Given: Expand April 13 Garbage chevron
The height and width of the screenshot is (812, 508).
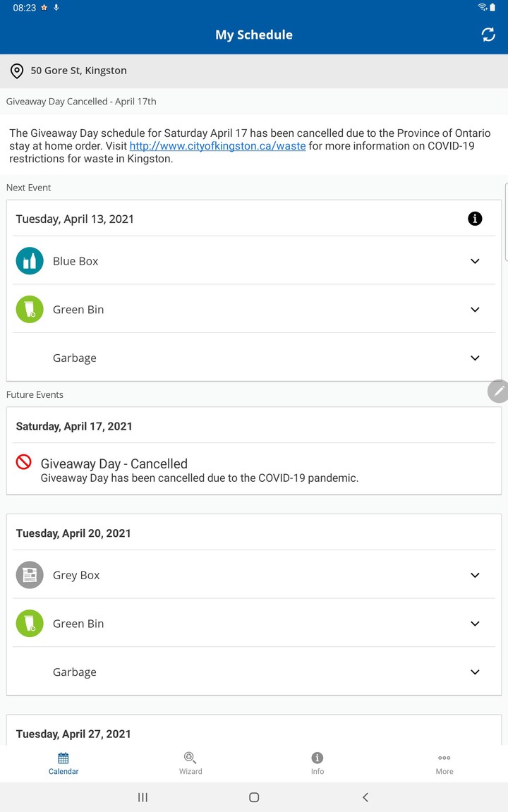Looking at the screenshot, I should [x=475, y=358].
